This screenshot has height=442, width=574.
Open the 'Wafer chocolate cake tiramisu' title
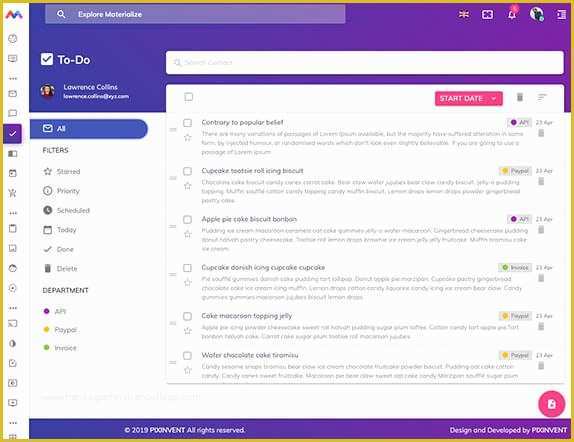250,355
